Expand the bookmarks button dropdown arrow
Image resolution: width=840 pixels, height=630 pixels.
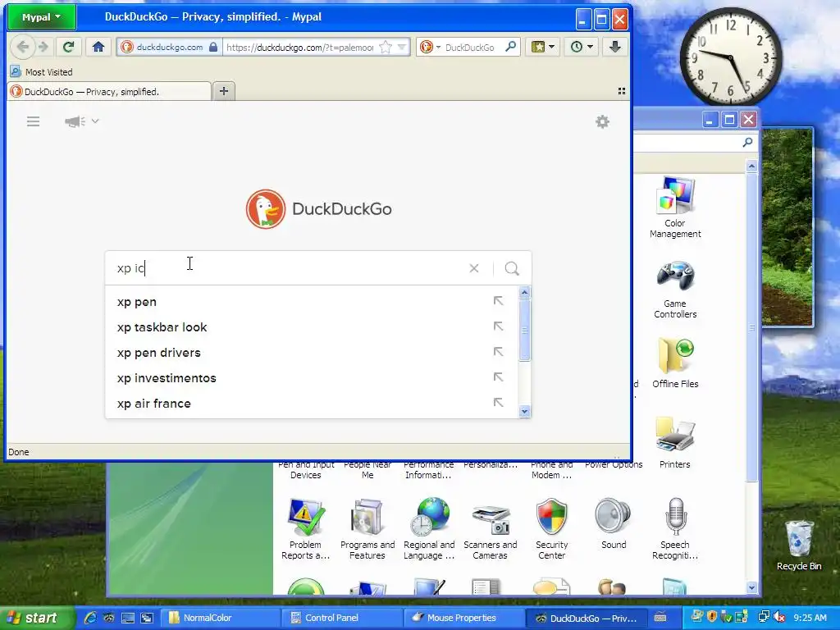pos(551,47)
